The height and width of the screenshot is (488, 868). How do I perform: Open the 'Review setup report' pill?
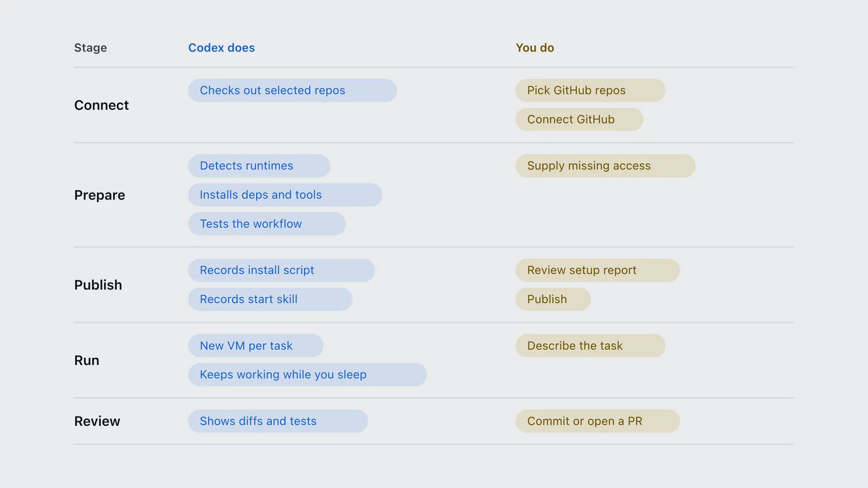point(598,270)
